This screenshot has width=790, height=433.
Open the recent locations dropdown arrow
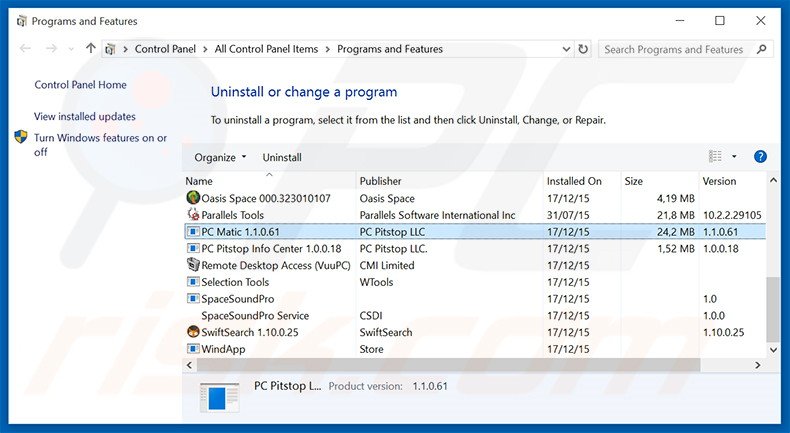(x=71, y=49)
